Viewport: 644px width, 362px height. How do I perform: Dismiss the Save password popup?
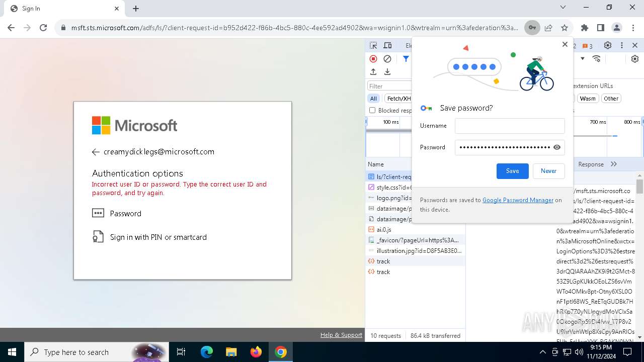coord(565,44)
